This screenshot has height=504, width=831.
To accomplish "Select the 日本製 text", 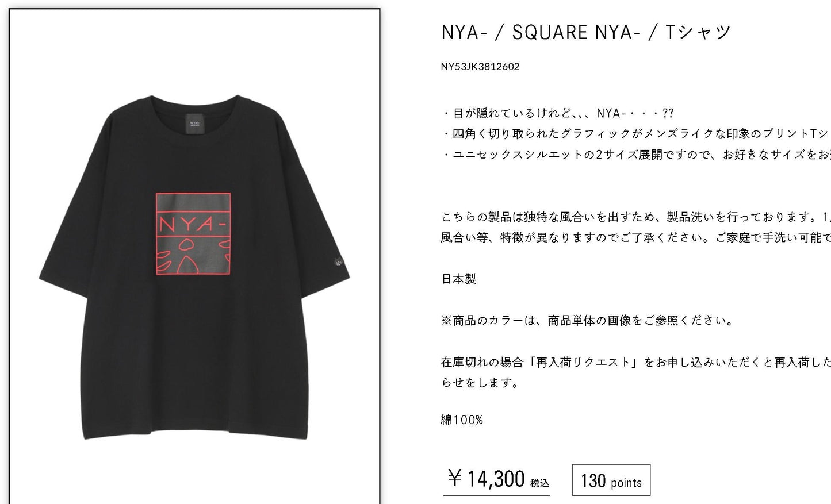I will pyautogui.click(x=459, y=279).
